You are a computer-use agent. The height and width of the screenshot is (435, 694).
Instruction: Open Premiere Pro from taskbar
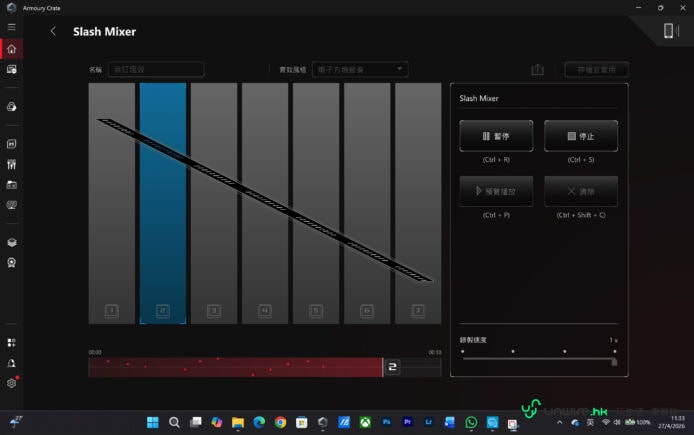(x=408, y=423)
